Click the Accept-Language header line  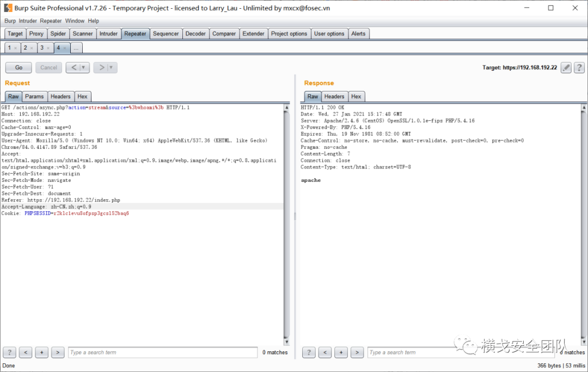(x=46, y=206)
